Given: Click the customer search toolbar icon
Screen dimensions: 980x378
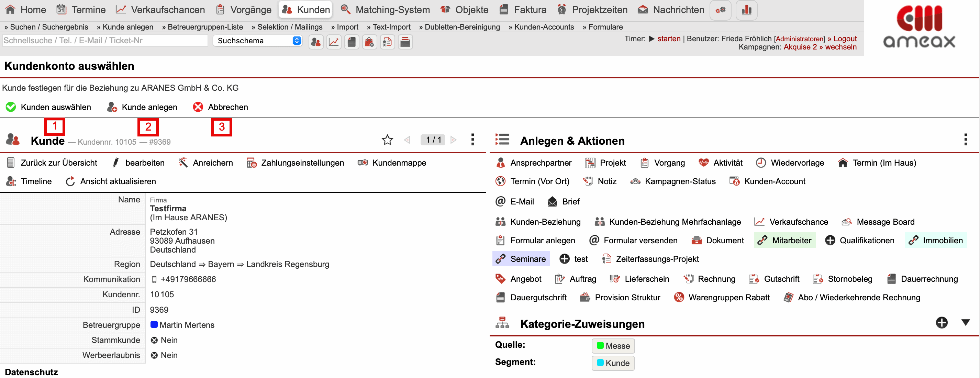Looking at the screenshot, I should [x=315, y=42].
